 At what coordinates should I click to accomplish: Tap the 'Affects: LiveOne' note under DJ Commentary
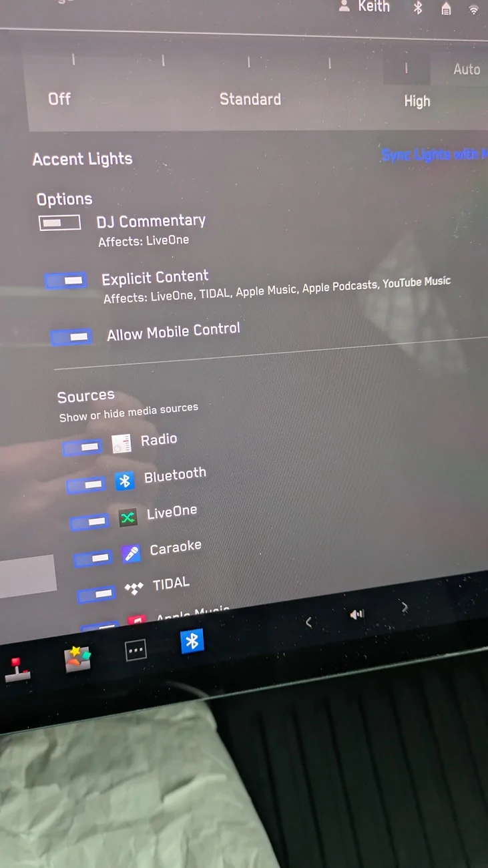[144, 241]
